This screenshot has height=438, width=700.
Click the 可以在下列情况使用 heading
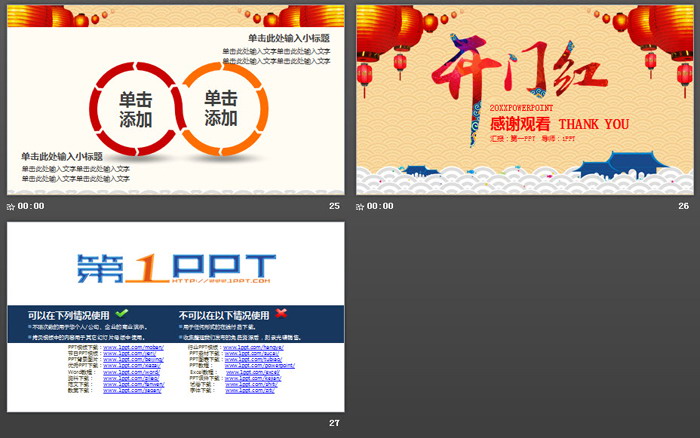coord(69,315)
